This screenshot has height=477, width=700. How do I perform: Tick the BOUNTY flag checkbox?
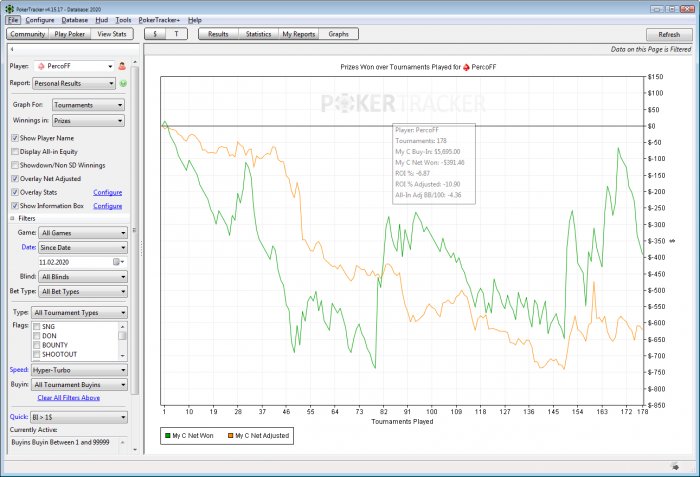pos(38,345)
